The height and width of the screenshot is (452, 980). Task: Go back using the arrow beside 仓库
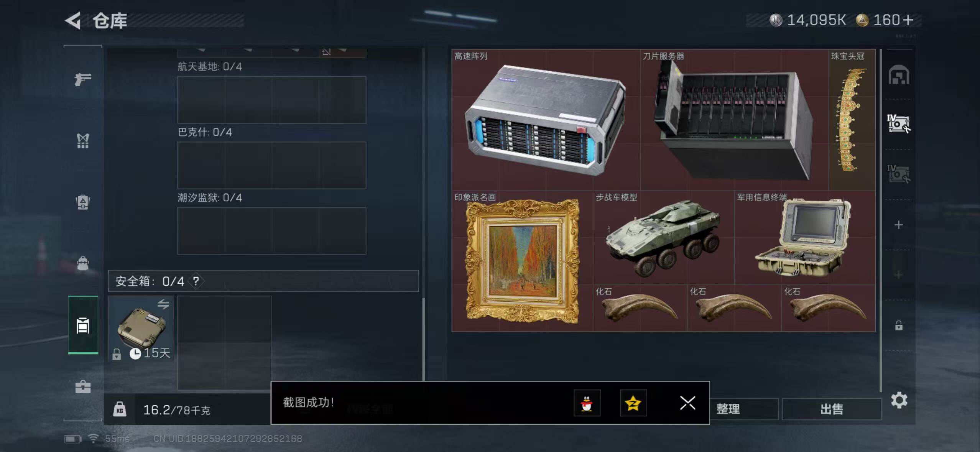(73, 20)
